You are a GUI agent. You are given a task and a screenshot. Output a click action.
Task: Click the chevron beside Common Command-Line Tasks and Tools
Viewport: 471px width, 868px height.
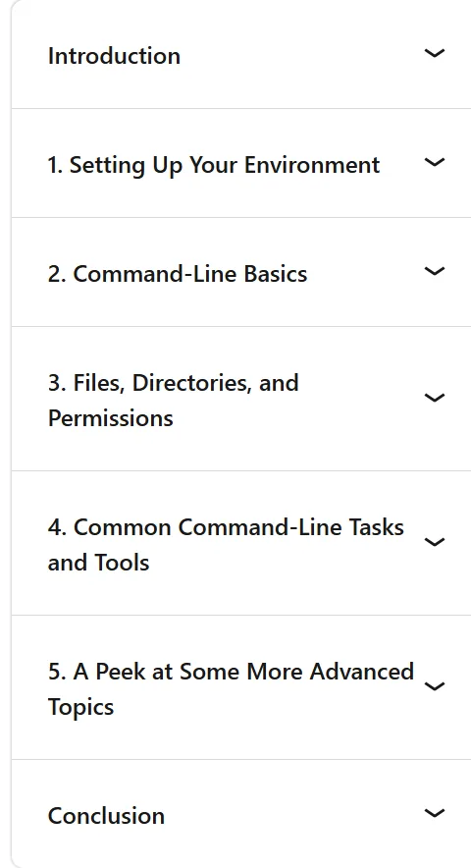pyautogui.click(x=435, y=542)
